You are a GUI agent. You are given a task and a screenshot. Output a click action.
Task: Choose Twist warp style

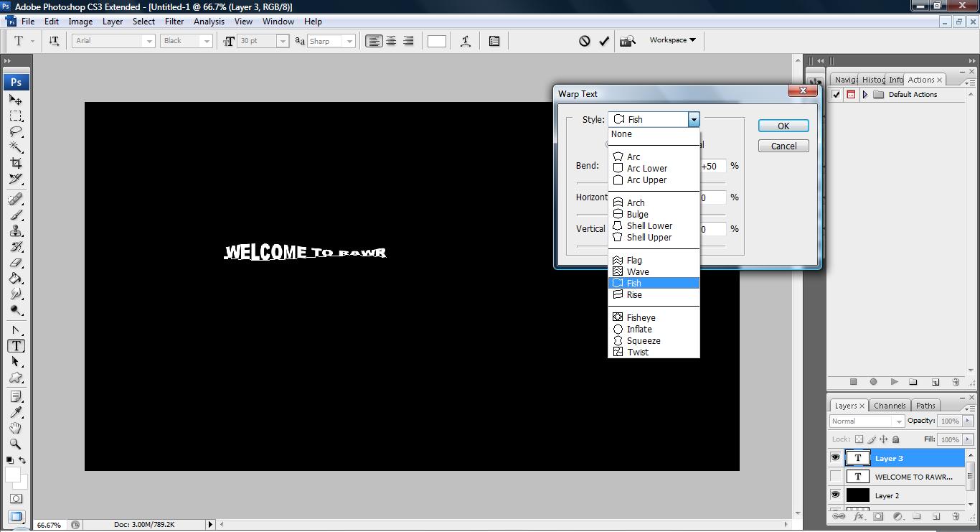(x=654, y=352)
